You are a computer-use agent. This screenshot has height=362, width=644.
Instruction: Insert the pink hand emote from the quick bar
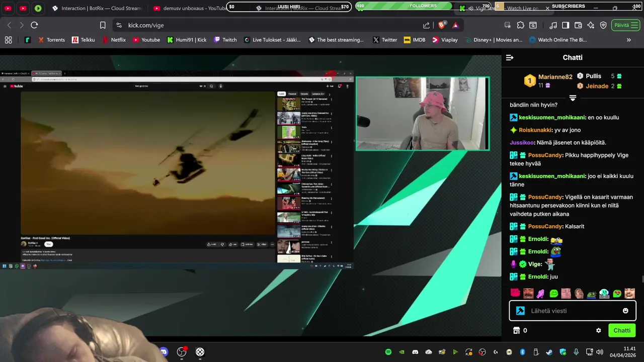(x=540, y=293)
